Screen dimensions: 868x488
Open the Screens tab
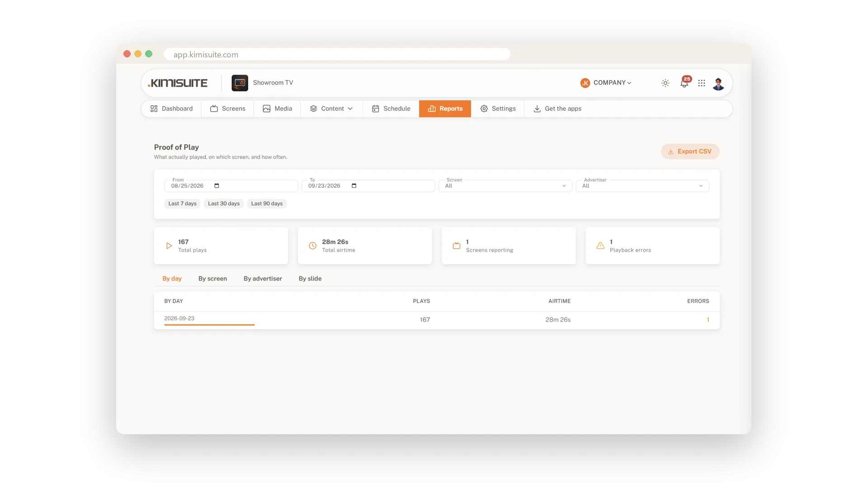pos(228,109)
